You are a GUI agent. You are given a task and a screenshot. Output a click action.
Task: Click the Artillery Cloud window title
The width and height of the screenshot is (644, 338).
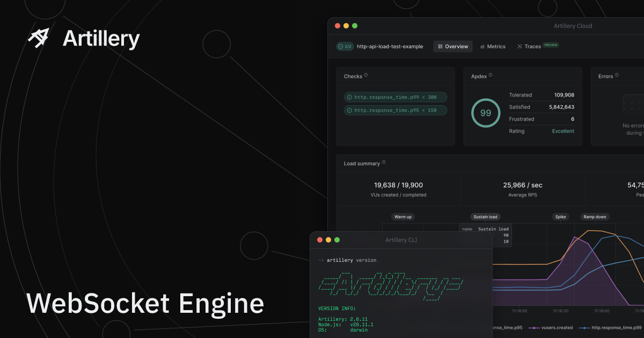point(573,26)
